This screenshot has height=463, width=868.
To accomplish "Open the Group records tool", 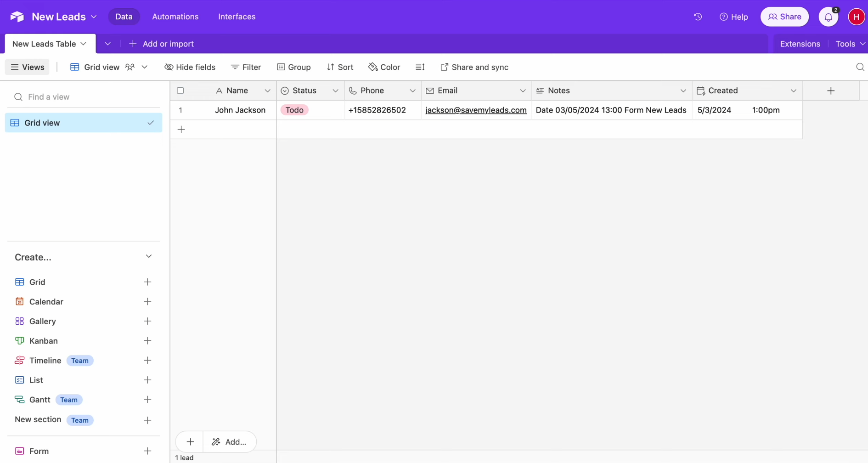I will pos(281,67).
